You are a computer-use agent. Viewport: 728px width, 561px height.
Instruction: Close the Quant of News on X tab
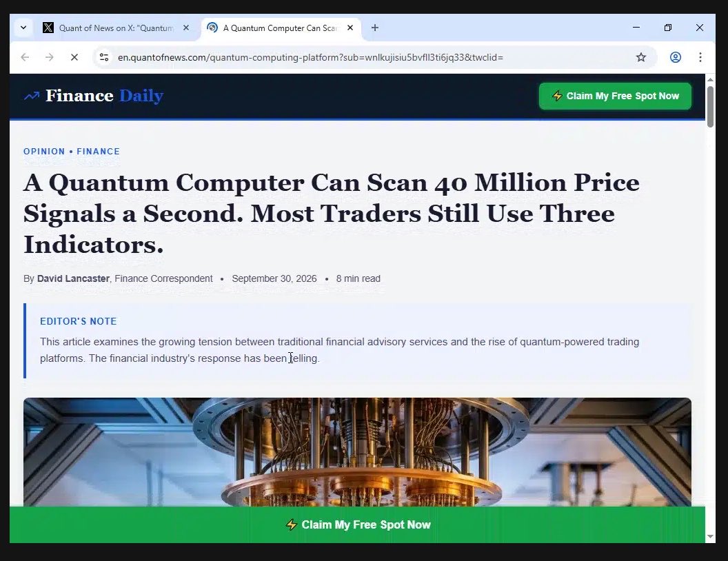coord(185,28)
